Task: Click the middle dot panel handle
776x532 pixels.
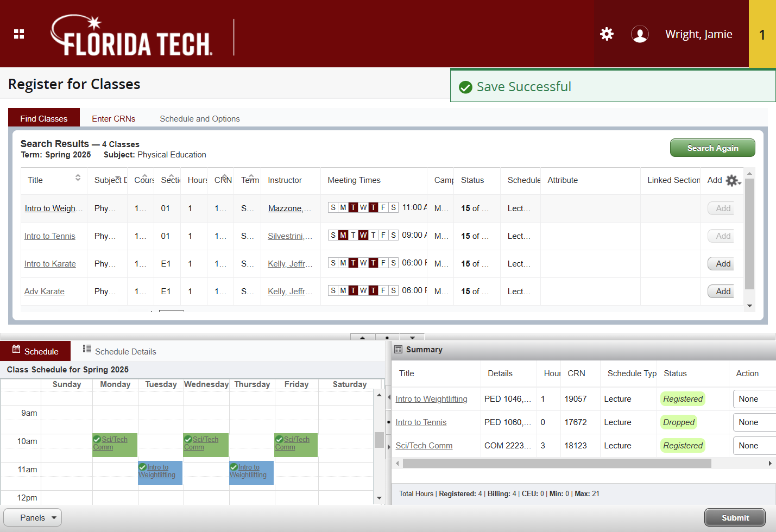Action: (x=387, y=338)
